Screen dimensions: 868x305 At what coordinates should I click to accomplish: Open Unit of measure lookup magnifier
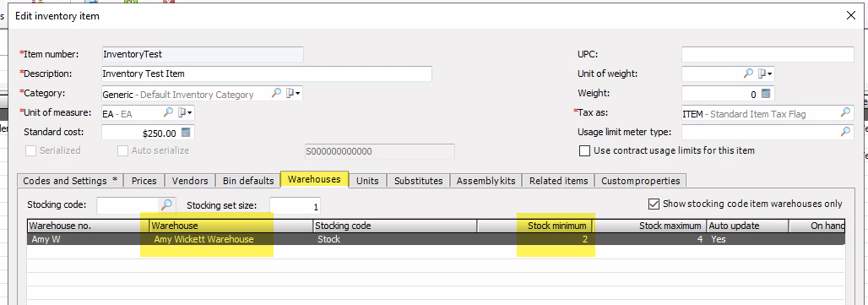(168, 113)
